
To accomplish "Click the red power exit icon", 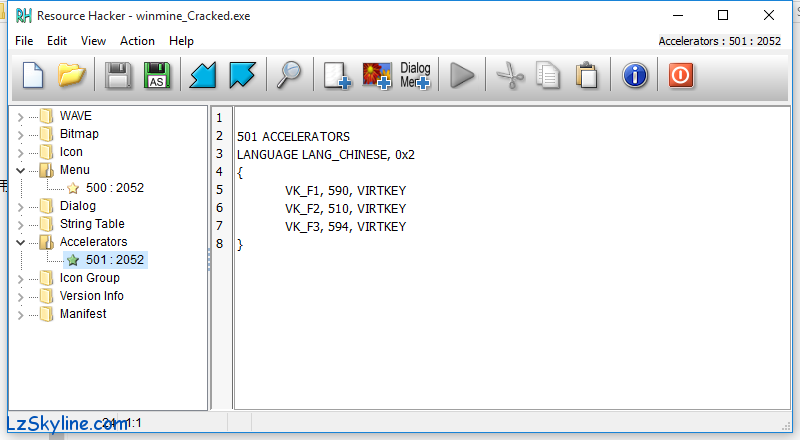I will coord(681,76).
